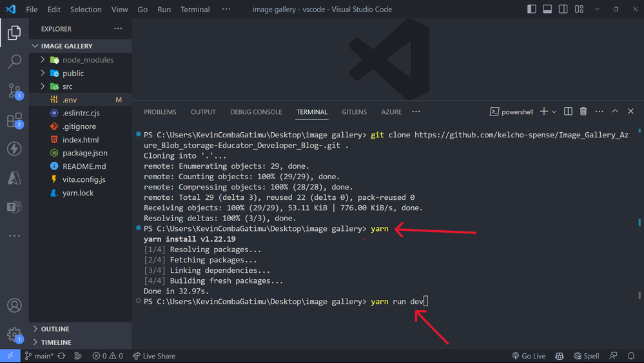Image resolution: width=644 pixels, height=363 pixels.
Task: Kill terminal trash icon
Action: pyautogui.click(x=583, y=112)
